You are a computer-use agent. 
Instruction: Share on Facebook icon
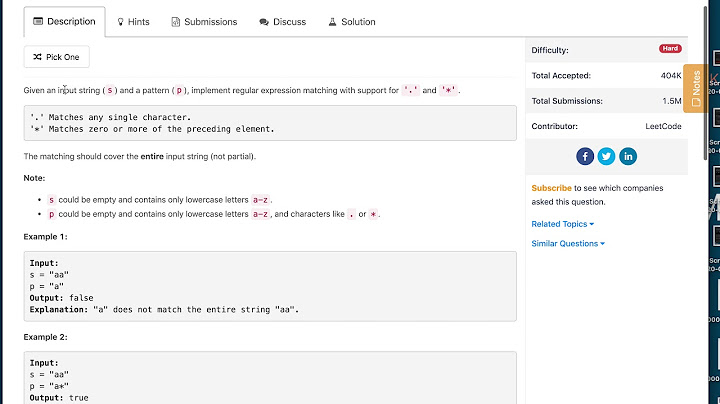click(x=585, y=157)
